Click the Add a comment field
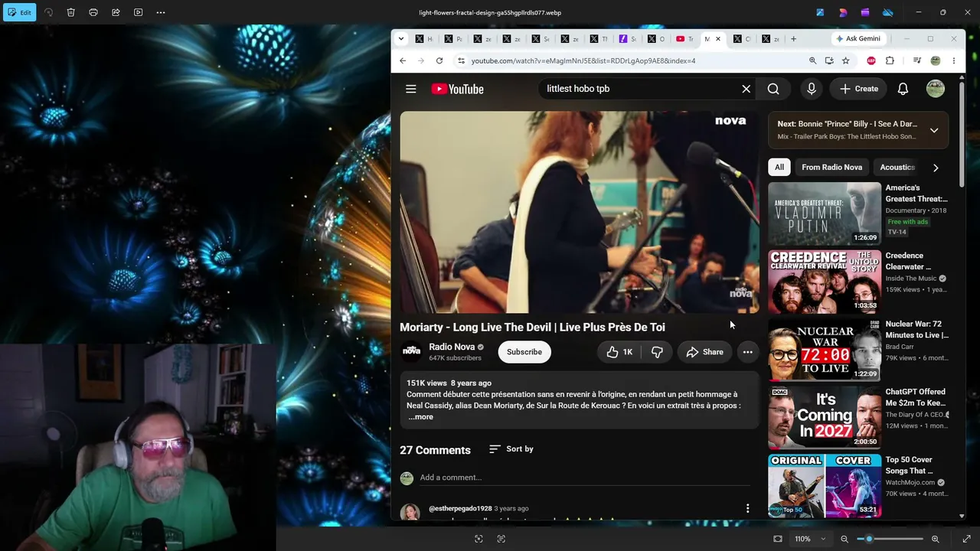The height and width of the screenshot is (551, 980). pos(584,478)
